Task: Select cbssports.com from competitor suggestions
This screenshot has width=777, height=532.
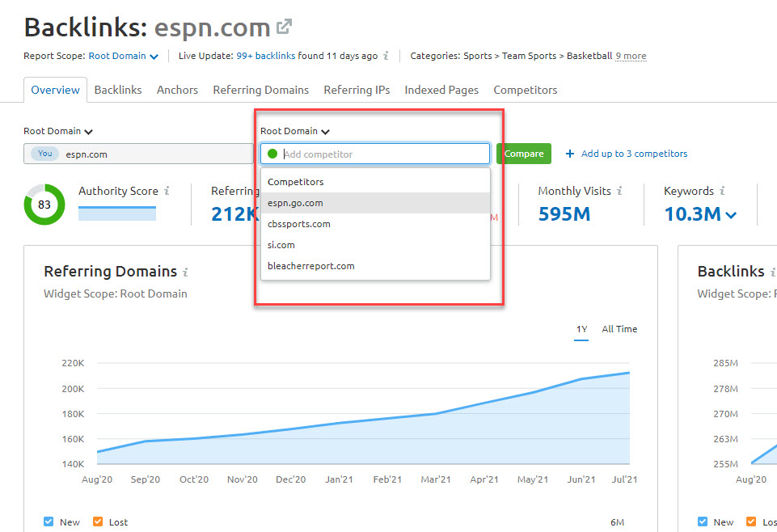Action: [375, 224]
